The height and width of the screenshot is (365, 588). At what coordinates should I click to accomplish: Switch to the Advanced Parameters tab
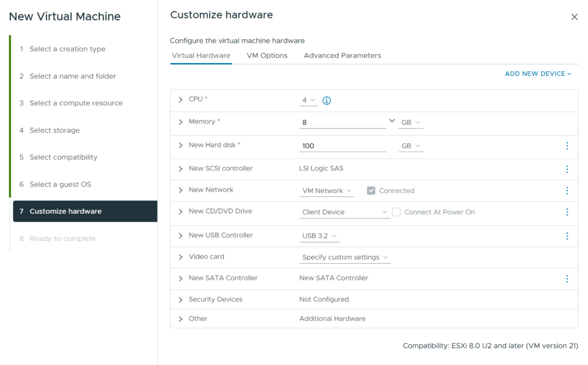(342, 56)
